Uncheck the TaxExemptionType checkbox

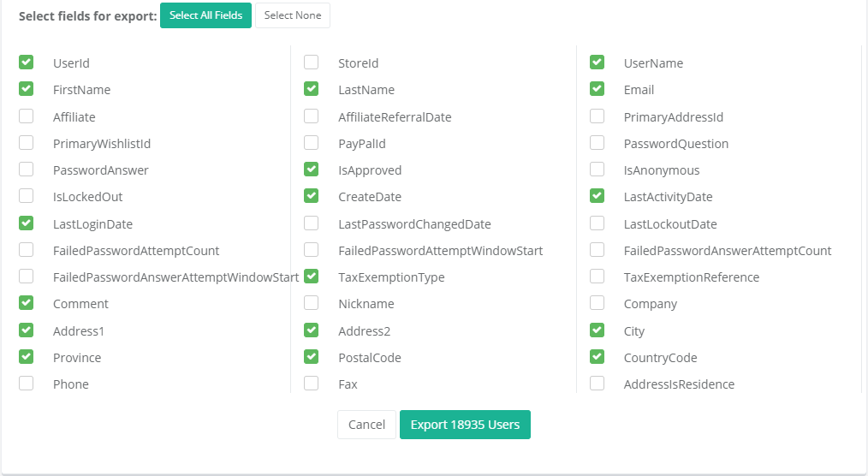312,277
